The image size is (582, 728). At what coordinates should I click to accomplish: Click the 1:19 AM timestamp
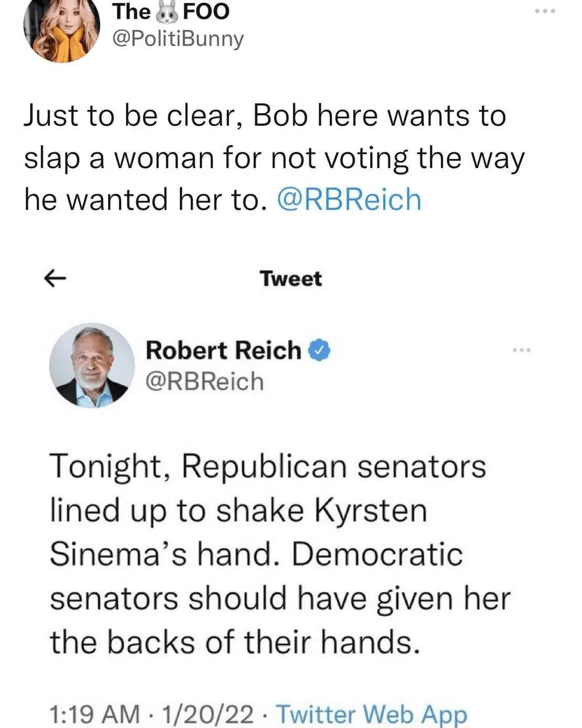pos(94,713)
